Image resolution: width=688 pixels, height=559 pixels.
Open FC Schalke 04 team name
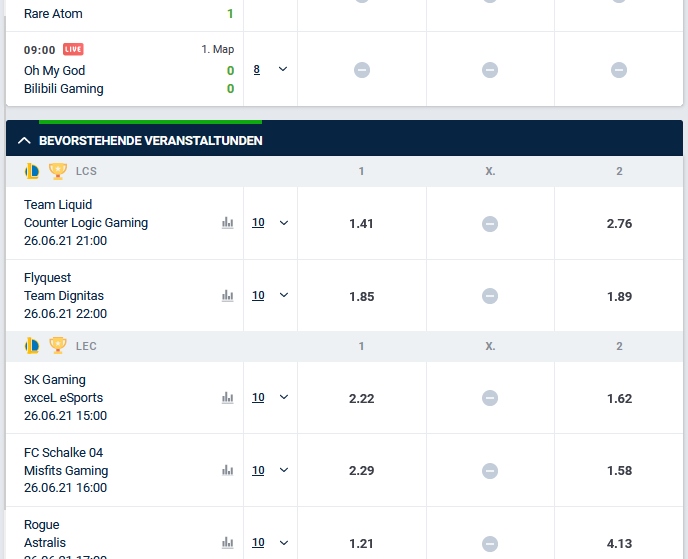[x=64, y=452]
